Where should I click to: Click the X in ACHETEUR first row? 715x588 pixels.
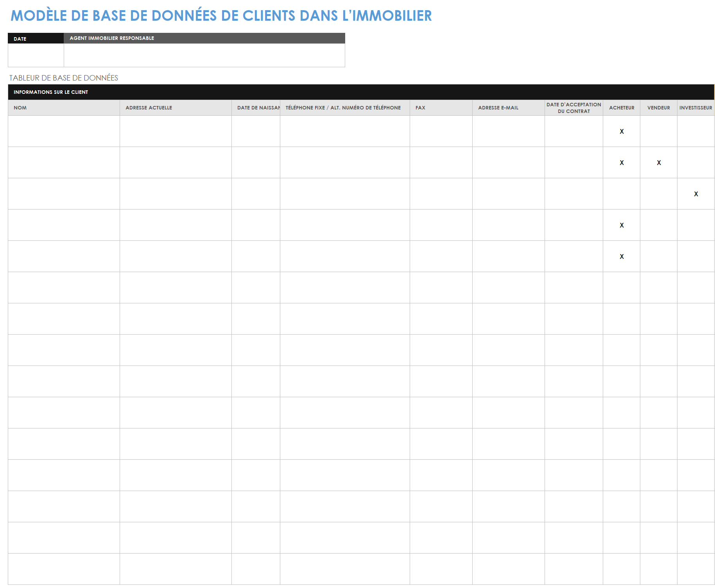[x=622, y=131]
